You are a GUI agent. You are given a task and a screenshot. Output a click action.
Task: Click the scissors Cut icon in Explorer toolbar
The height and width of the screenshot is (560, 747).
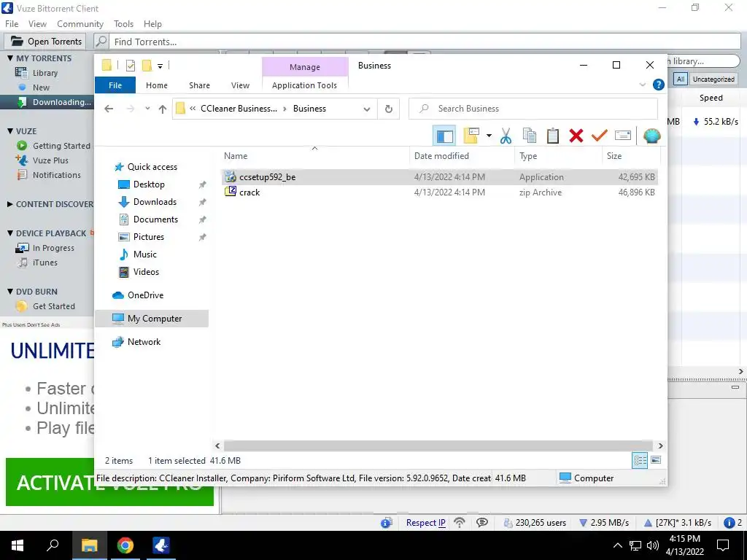pos(506,136)
